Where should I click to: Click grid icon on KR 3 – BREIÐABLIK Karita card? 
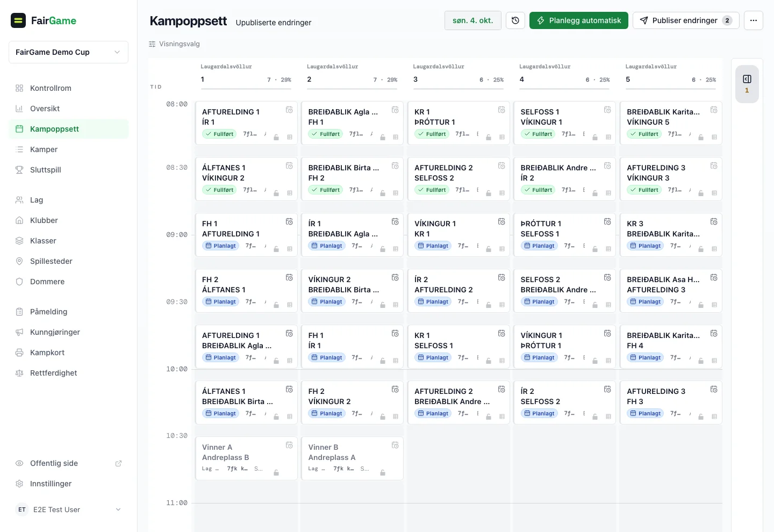tap(714, 249)
